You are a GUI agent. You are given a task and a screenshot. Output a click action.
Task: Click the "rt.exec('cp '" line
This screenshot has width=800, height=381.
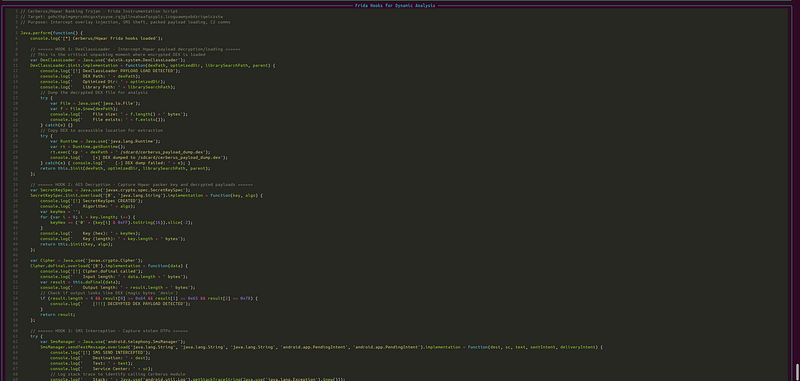(x=130, y=151)
